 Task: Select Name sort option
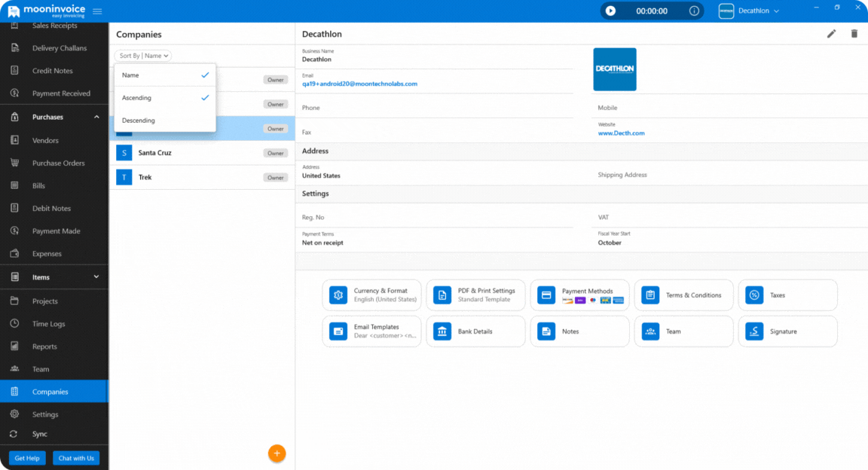165,75
